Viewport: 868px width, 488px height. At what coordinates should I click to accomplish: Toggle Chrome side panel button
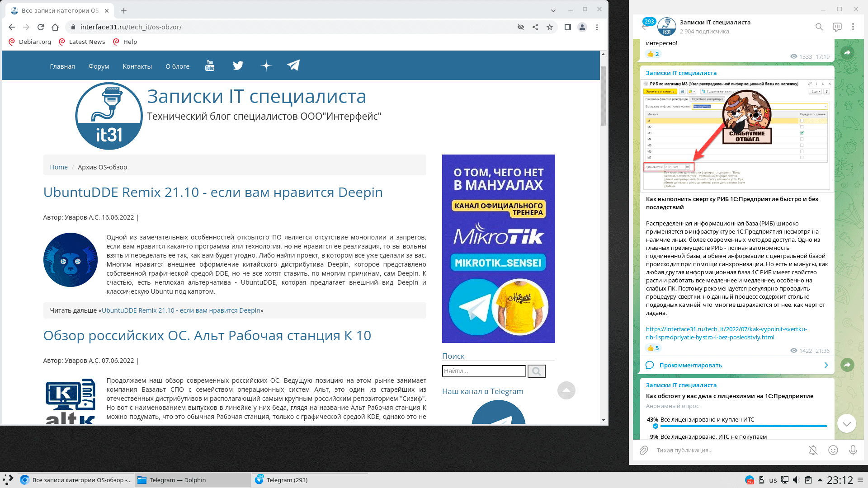click(568, 27)
